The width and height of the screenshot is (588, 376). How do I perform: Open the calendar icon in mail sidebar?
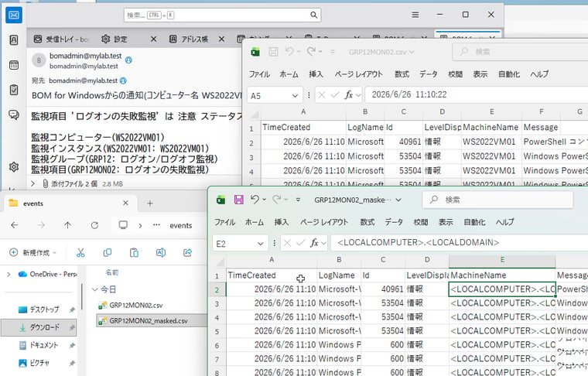(14, 65)
